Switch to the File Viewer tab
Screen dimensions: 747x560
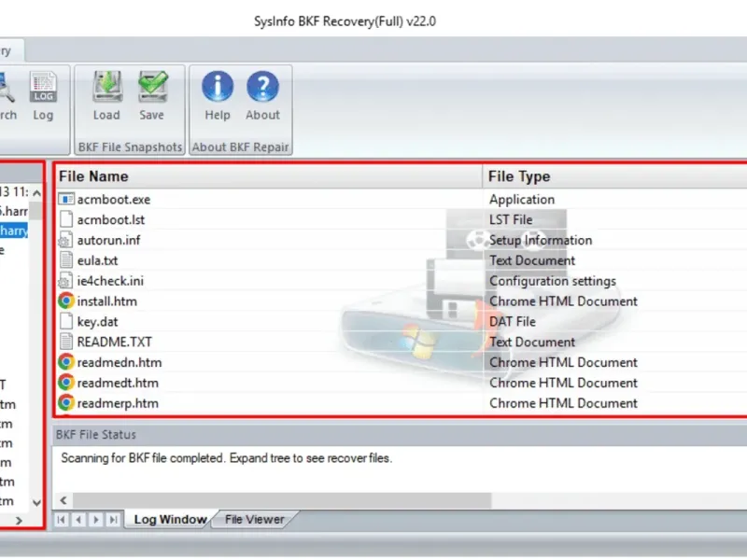(254, 520)
